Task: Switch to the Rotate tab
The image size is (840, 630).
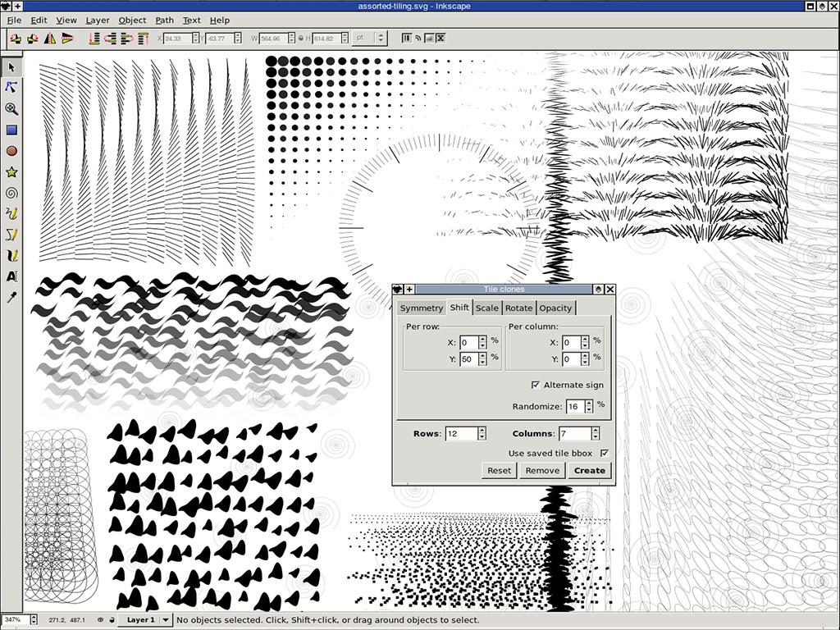Action: (x=518, y=308)
